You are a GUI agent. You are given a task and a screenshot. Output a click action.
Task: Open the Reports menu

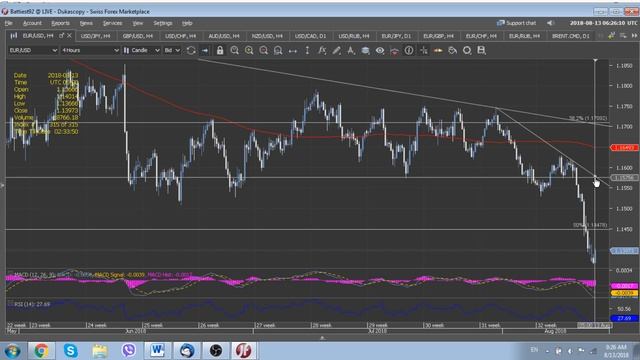pyautogui.click(x=60, y=23)
